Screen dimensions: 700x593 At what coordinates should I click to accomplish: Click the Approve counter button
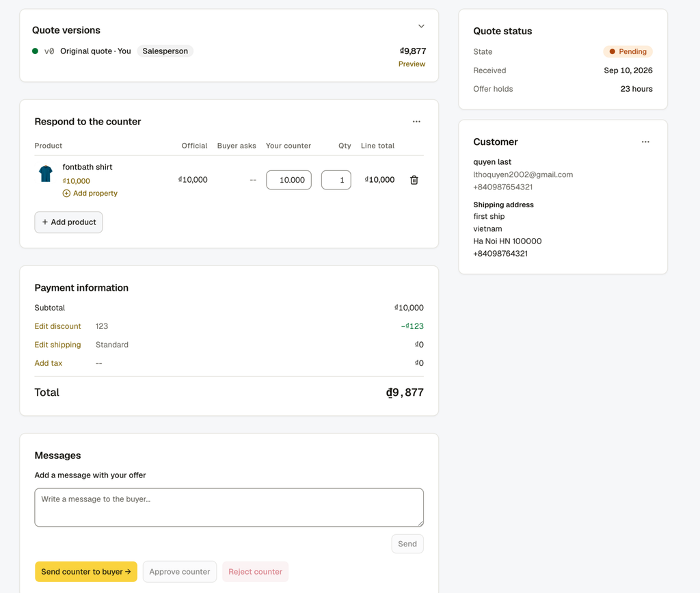pyautogui.click(x=180, y=572)
